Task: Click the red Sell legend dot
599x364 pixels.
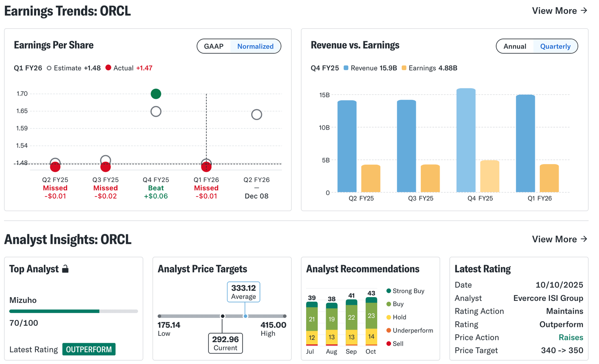Action: 389,344
